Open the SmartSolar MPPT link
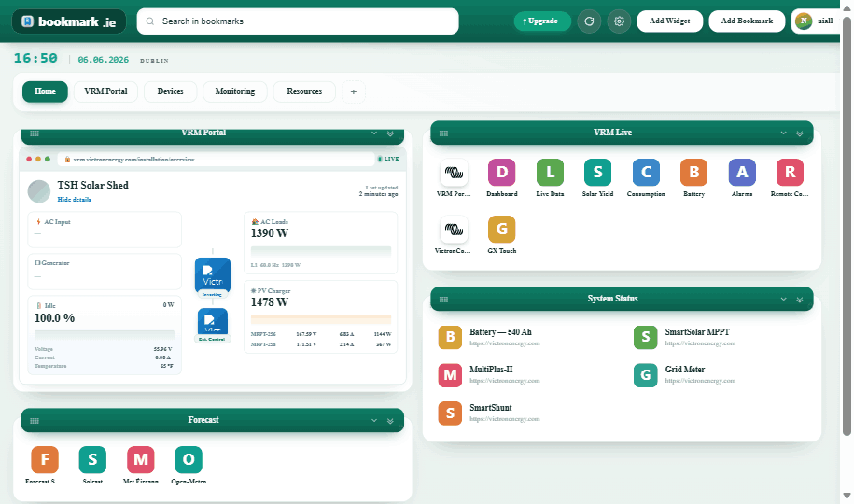854x504 pixels. click(697, 332)
